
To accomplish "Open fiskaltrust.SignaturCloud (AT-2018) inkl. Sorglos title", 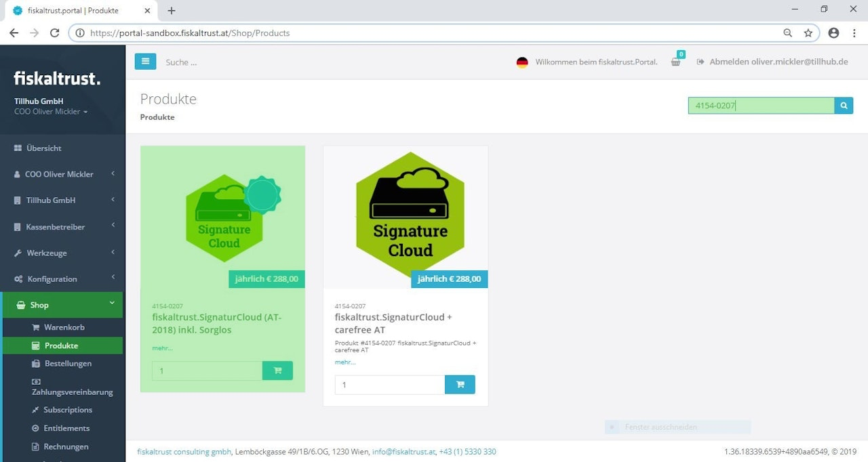I will point(217,323).
